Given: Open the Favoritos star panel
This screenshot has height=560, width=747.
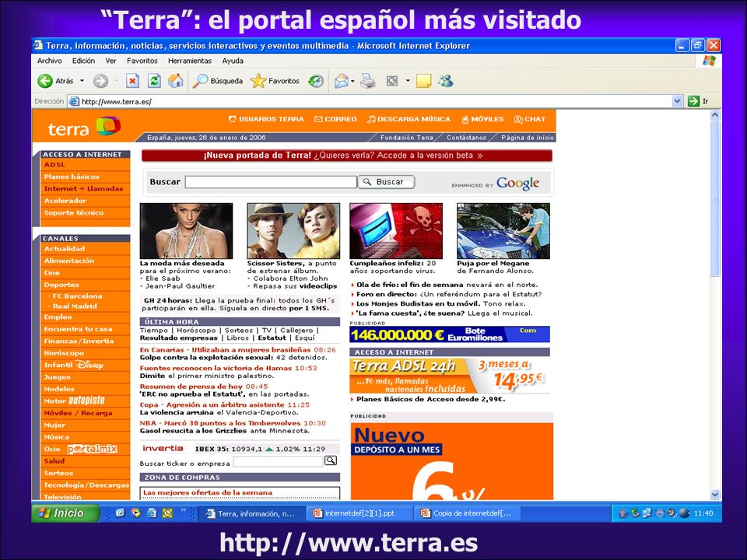Looking at the screenshot, I should point(275,81).
